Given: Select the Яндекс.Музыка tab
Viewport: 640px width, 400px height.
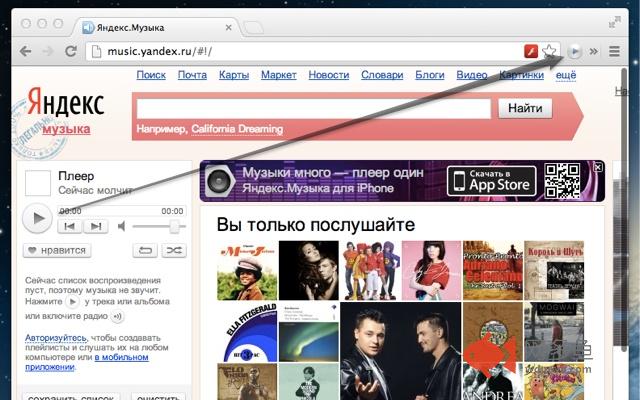Looking at the screenshot, I should pyautogui.click(x=155, y=28).
